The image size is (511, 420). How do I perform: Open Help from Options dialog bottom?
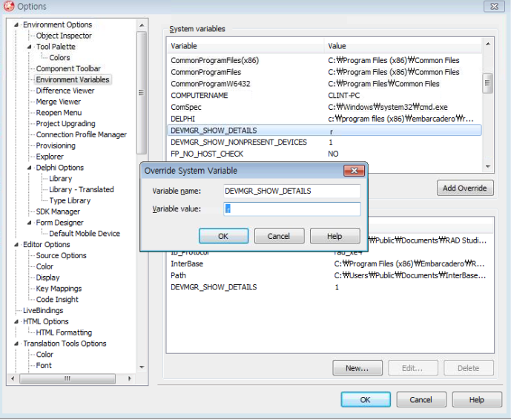[x=477, y=400]
